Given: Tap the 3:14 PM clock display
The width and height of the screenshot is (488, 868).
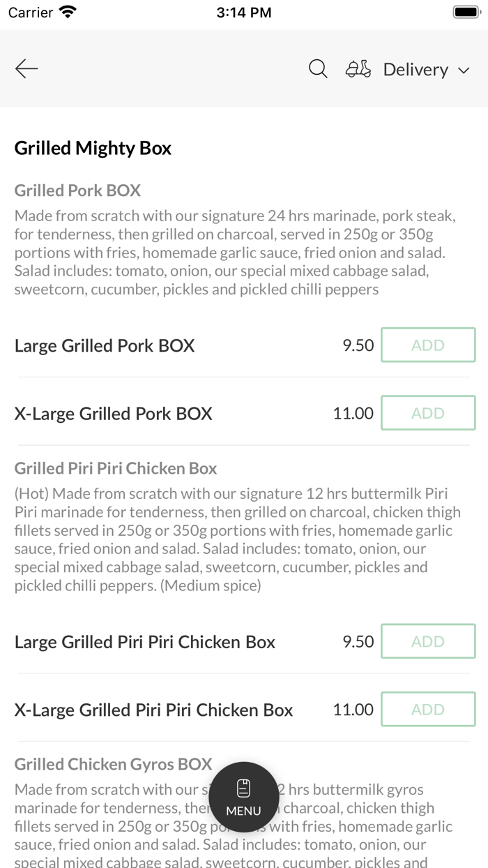Looking at the screenshot, I should [244, 11].
